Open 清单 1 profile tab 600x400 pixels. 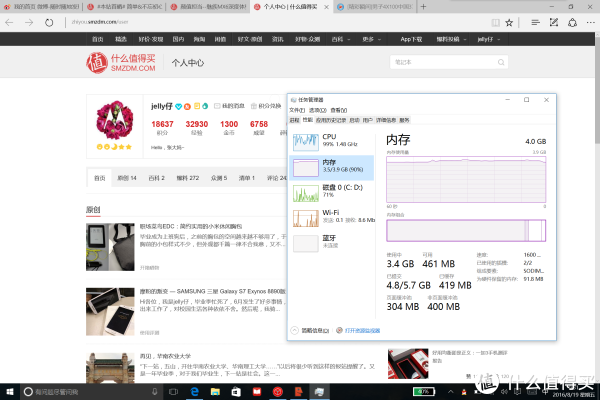pyautogui.click(x=247, y=178)
